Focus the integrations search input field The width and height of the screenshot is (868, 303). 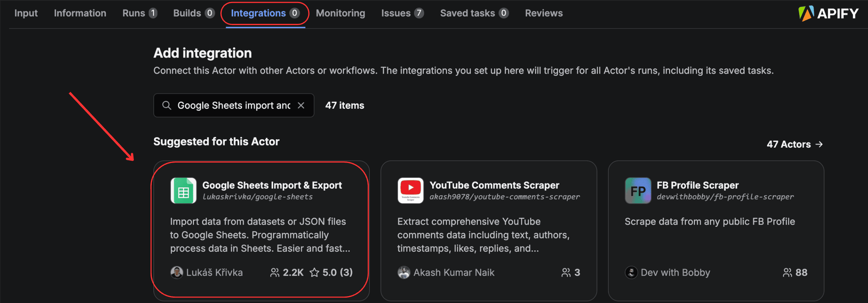tap(234, 105)
